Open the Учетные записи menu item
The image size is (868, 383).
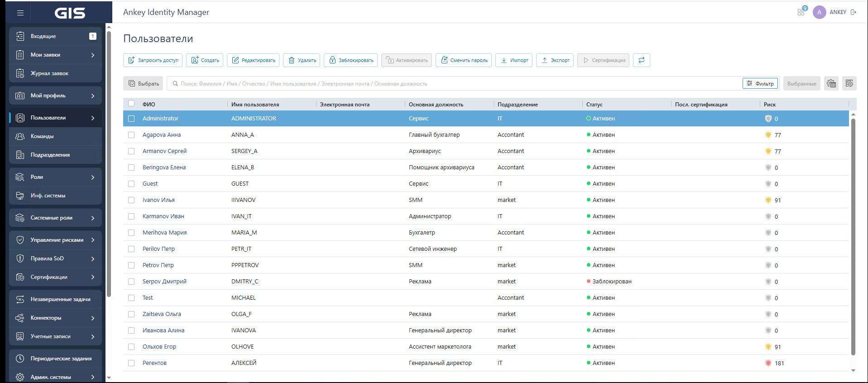[x=55, y=336]
